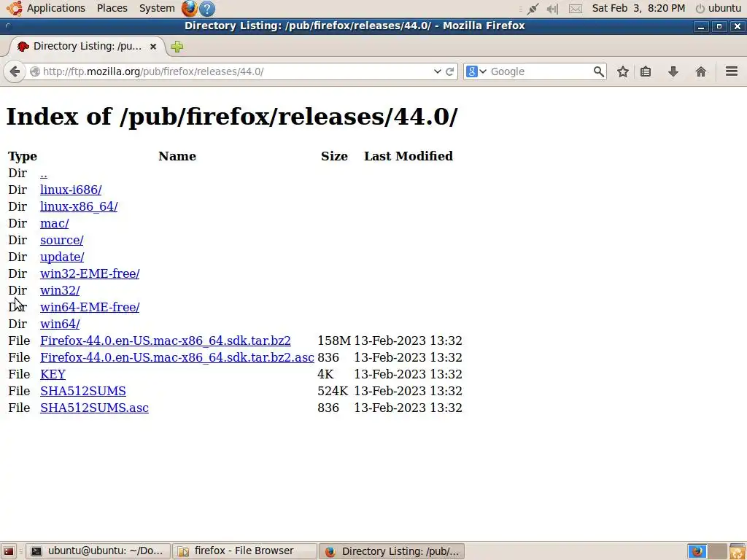
Task: Open the trash icon in the bottom panel
Action: coord(738,551)
